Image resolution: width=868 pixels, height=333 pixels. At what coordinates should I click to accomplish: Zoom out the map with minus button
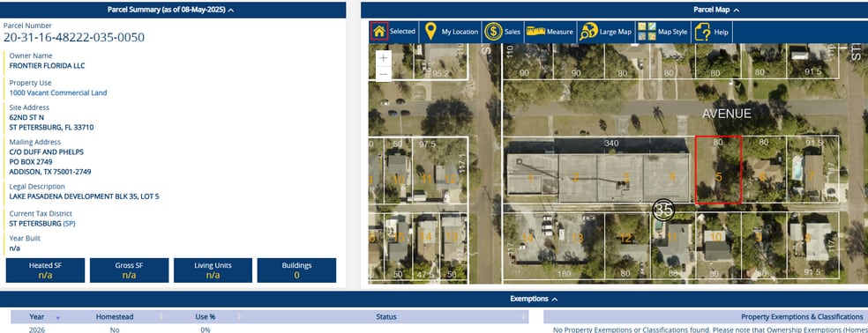[384, 74]
